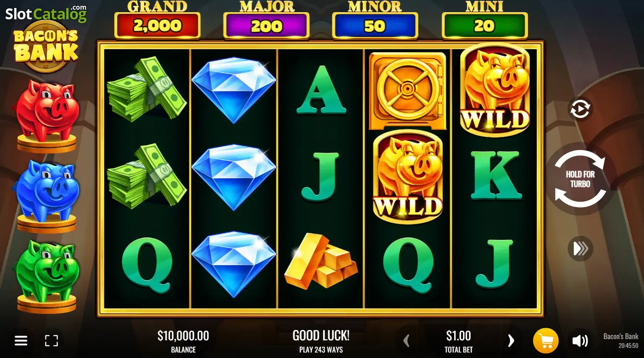Decrease total bet with left arrow
Viewport: 644px width, 358px height.
pos(406,341)
